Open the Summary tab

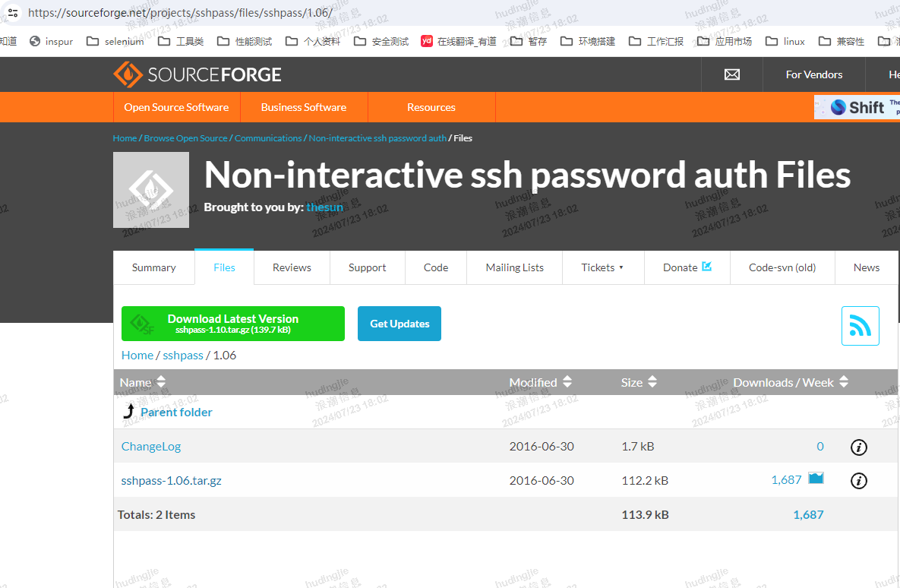(153, 267)
